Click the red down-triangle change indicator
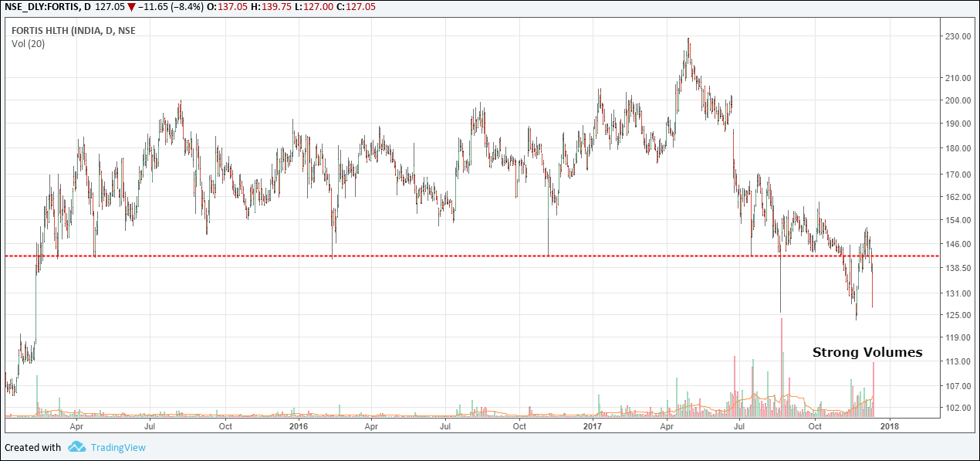The width and height of the screenshot is (980, 461). point(133,7)
